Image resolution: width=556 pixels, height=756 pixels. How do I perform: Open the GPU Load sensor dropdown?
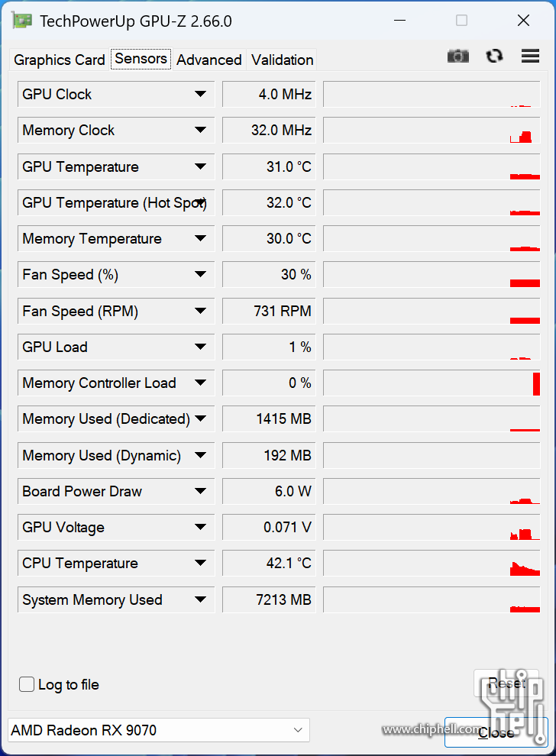point(201,347)
